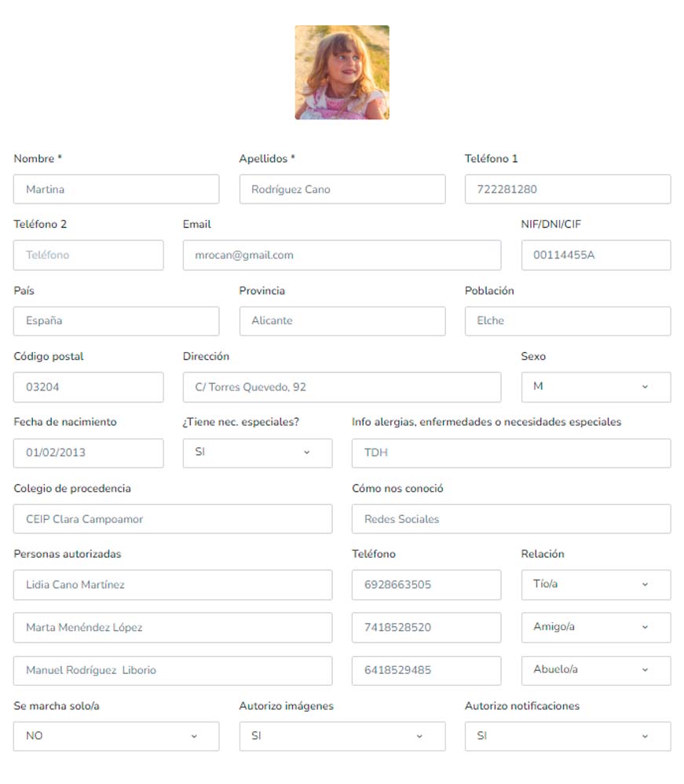Image resolution: width=684 pixels, height=784 pixels.
Task: Edit the Lidia Cano Martínez authorized person field
Action: pyautogui.click(x=173, y=585)
